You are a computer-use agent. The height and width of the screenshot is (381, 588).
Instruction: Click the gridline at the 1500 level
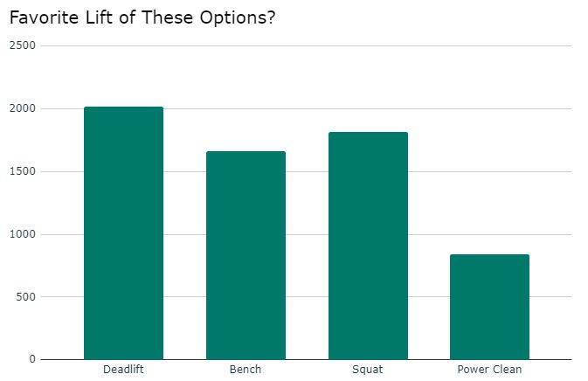(550, 171)
